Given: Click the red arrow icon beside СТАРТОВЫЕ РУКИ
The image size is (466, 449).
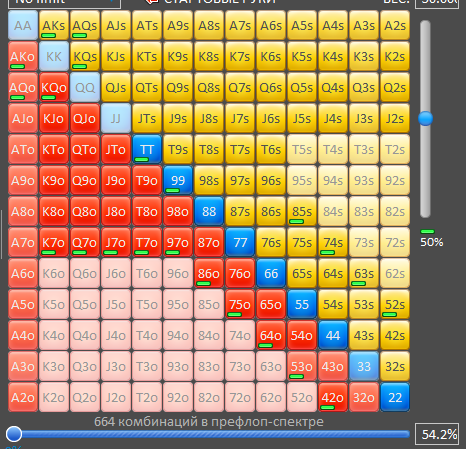Looking at the screenshot, I should click(152, 2).
